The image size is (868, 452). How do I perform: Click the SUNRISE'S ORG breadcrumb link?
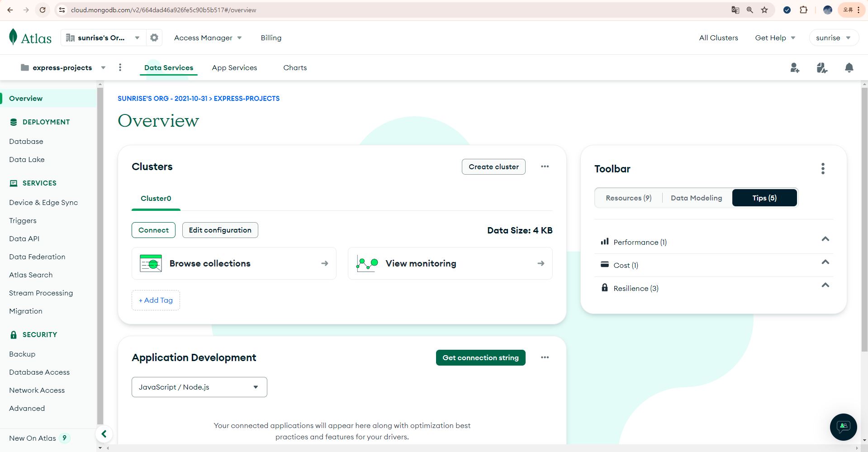pyautogui.click(x=162, y=99)
